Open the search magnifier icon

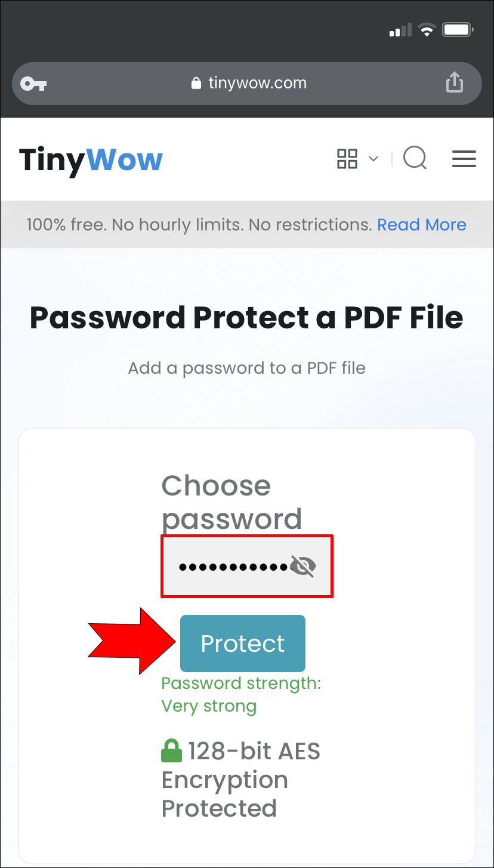(415, 159)
